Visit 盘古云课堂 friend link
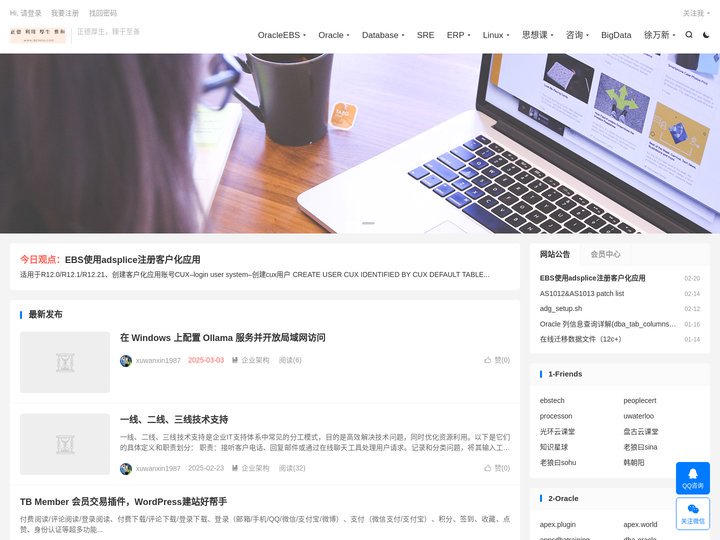Screen dimensions: 720x540 641,432
